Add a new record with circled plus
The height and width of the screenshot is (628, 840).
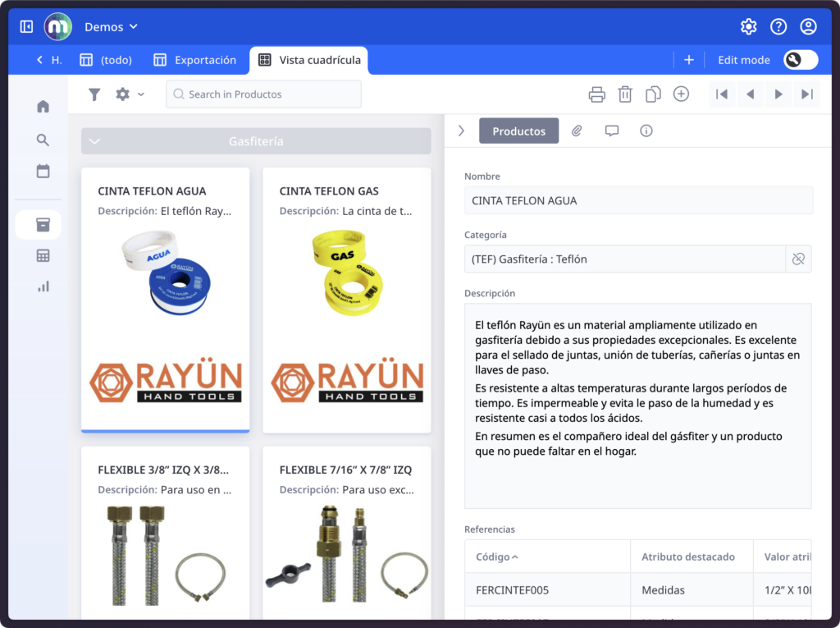tap(681, 94)
